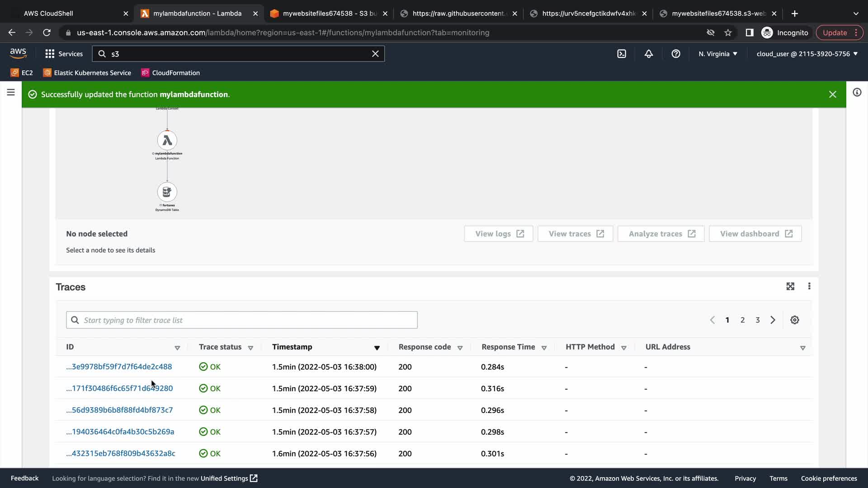The width and height of the screenshot is (868, 488).
Task: Select the fortunes DynamoDB table node
Action: (x=167, y=192)
